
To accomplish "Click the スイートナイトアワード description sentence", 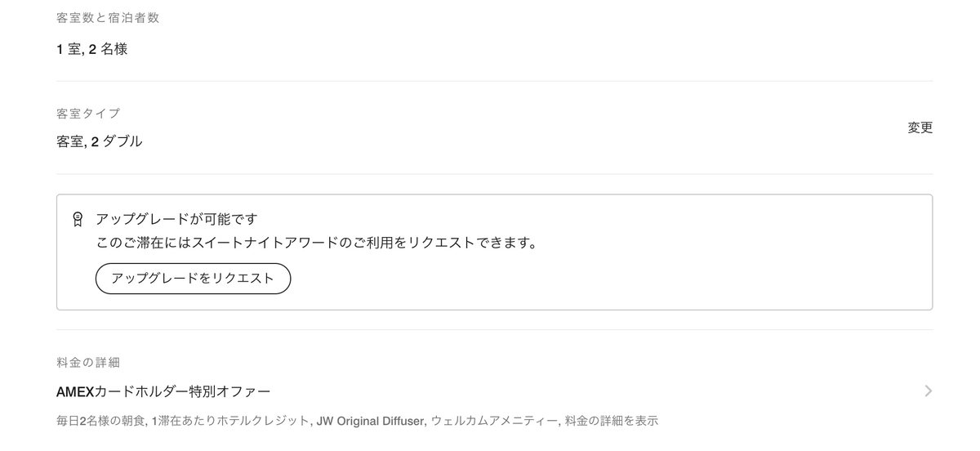I will [316, 243].
